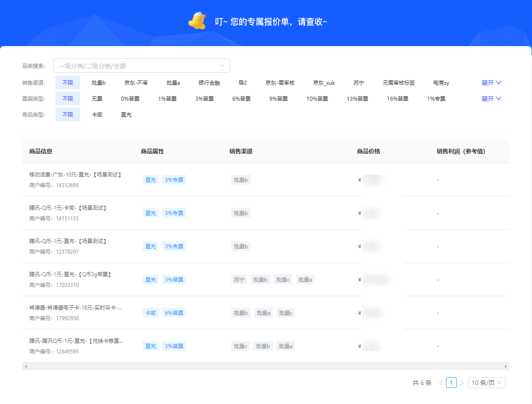Filter product type by 直充
Screen dimensions: 532x404
[126, 115]
